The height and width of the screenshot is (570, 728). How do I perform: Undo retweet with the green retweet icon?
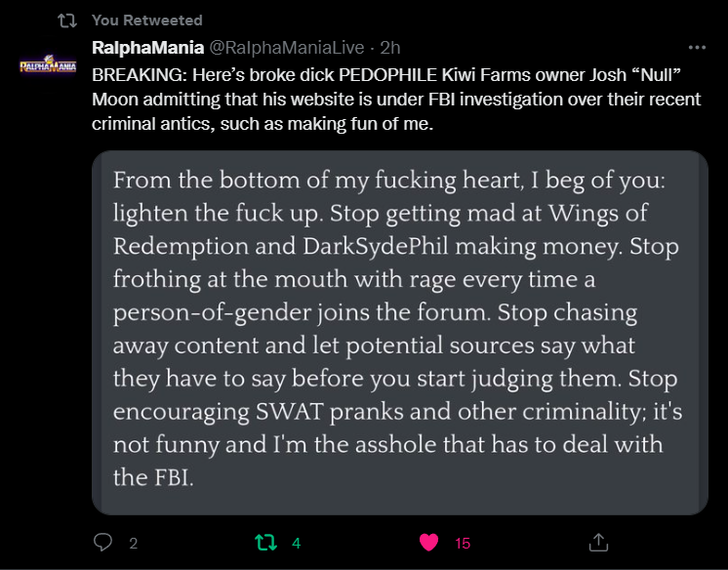264,542
